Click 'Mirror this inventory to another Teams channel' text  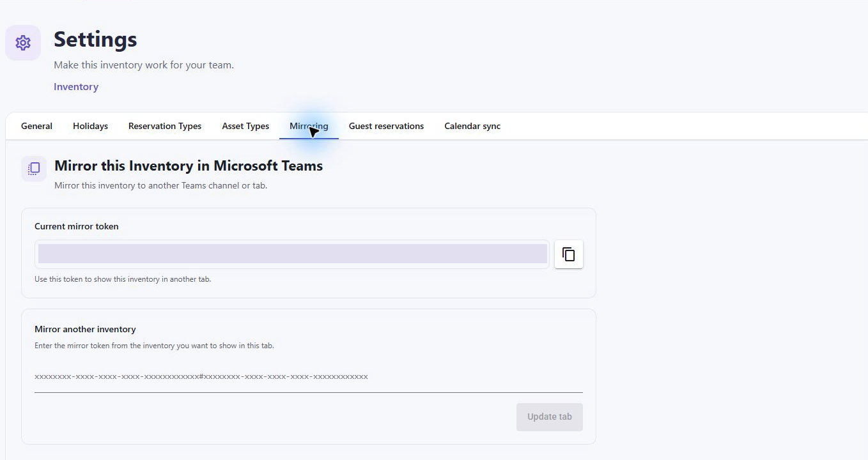[x=160, y=186]
